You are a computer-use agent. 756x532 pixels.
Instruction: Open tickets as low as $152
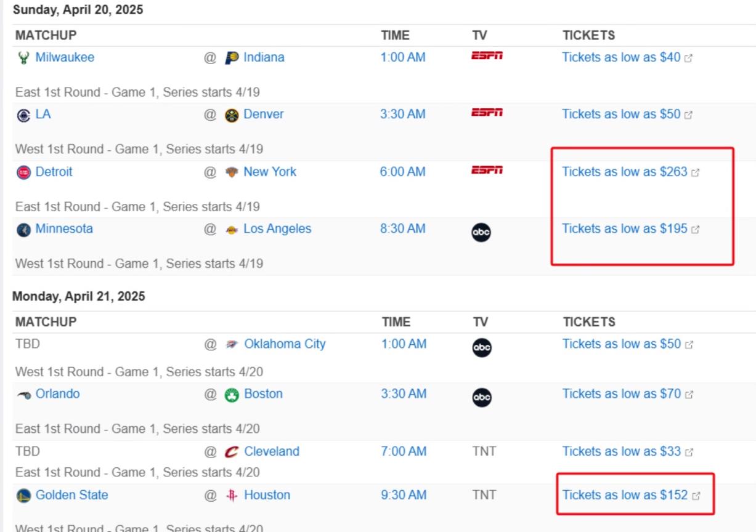[625, 495]
